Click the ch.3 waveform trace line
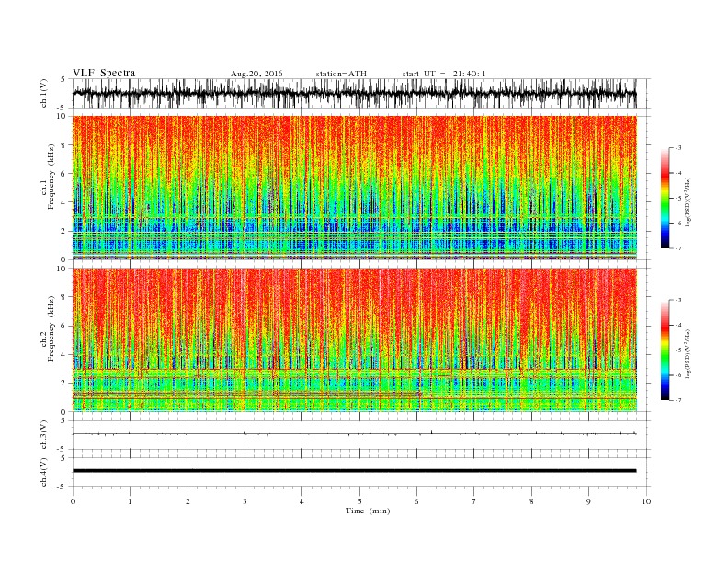 [x=354, y=434]
